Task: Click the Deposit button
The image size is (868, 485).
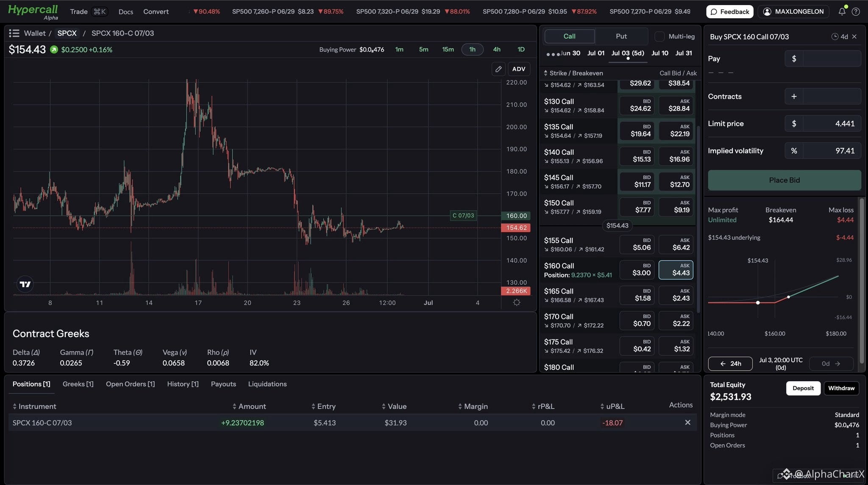Action: coord(803,388)
